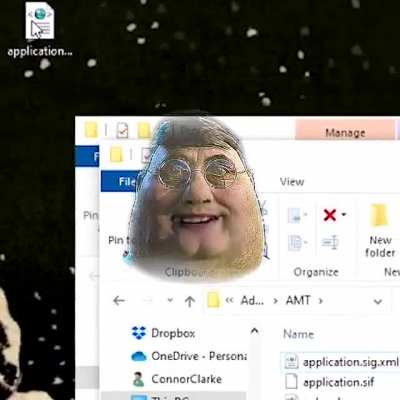This screenshot has width=400, height=400.
Task: Select the application.sig.xml file
Action: tap(341, 362)
